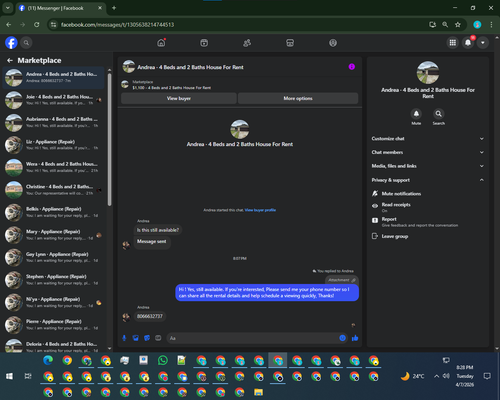Open Christine 4 Beds and 2 Baths conversation

point(53,190)
